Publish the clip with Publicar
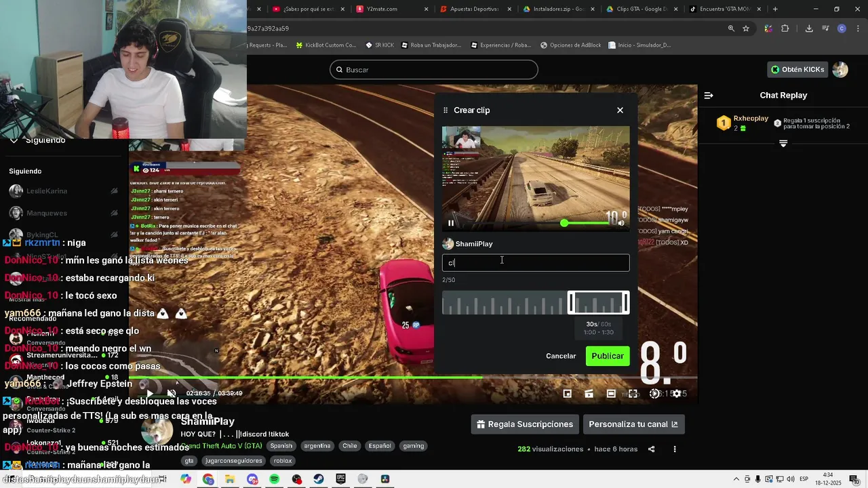The height and width of the screenshot is (488, 868). (x=608, y=356)
